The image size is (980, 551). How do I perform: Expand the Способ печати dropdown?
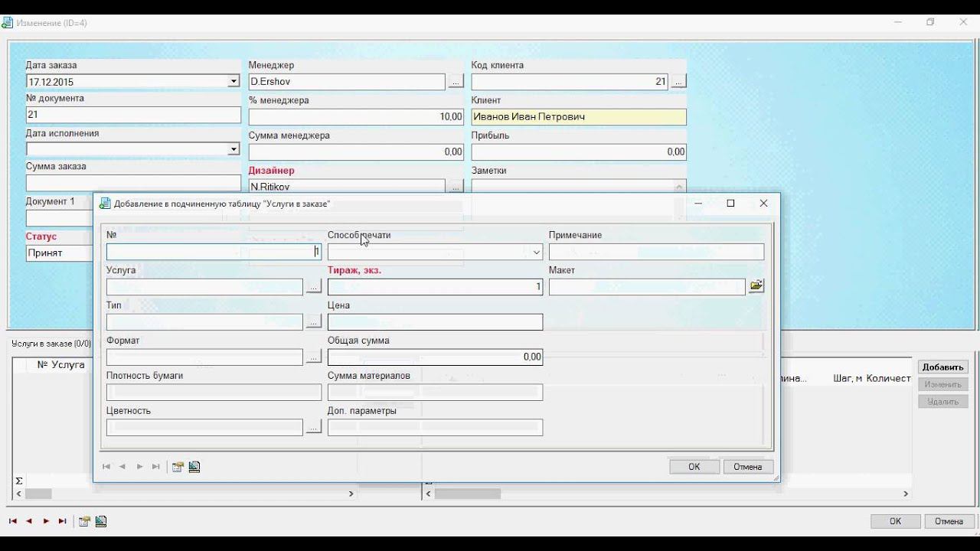click(x=536, y=252)
